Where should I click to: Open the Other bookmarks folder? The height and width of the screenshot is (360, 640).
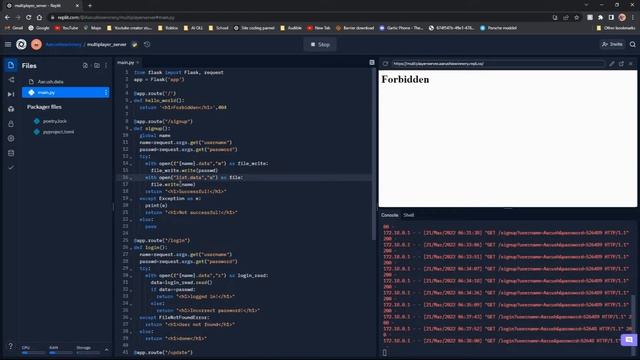pyautogui.click(x=616, y=28)
